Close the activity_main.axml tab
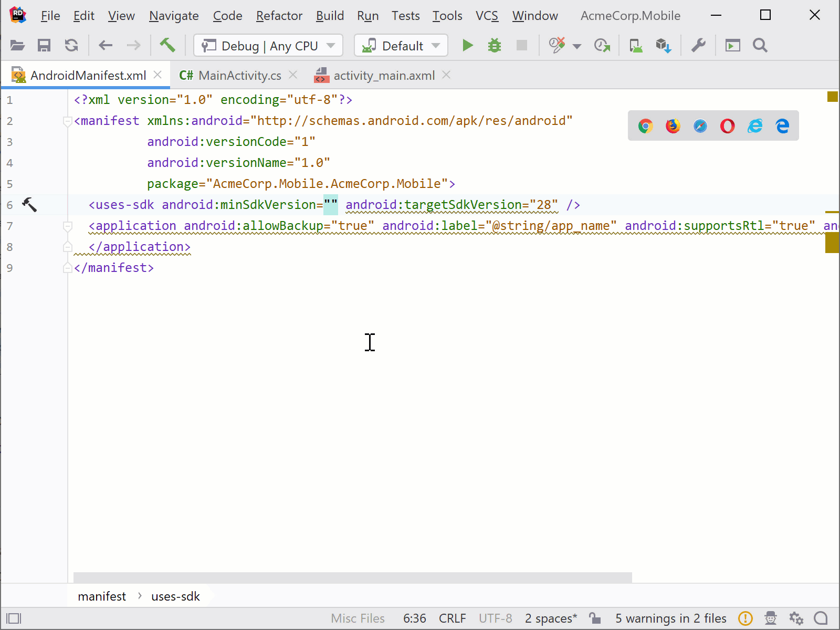 coord(446,75)
